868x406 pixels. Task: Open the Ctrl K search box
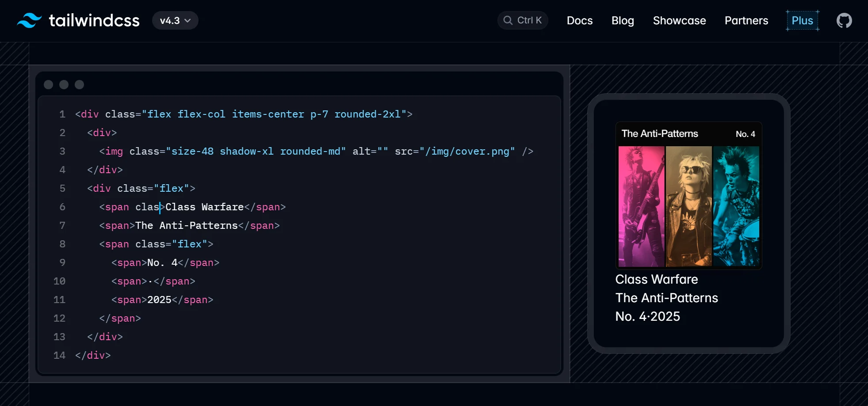point(523,20)
